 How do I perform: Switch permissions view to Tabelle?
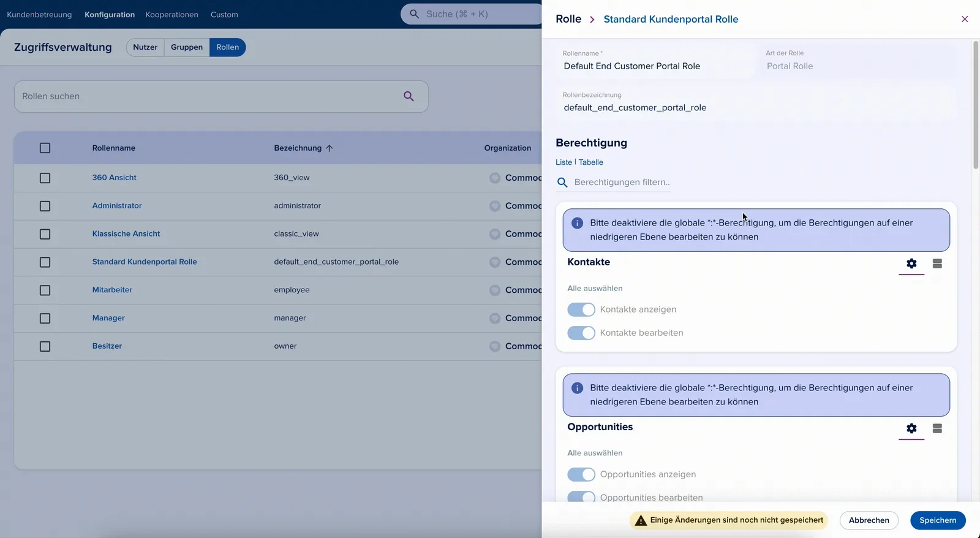point(591,162)
